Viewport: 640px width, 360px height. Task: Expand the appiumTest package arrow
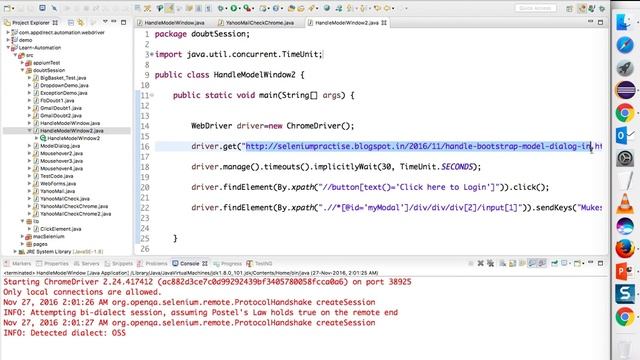22,63
